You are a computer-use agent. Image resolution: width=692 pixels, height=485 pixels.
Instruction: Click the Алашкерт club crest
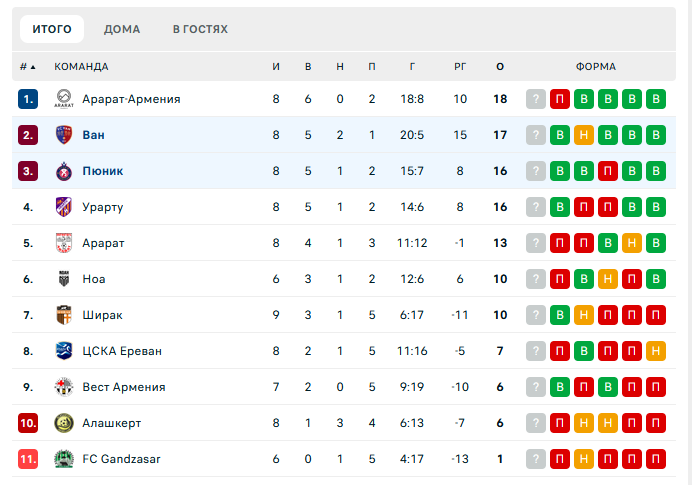(64, 423)
